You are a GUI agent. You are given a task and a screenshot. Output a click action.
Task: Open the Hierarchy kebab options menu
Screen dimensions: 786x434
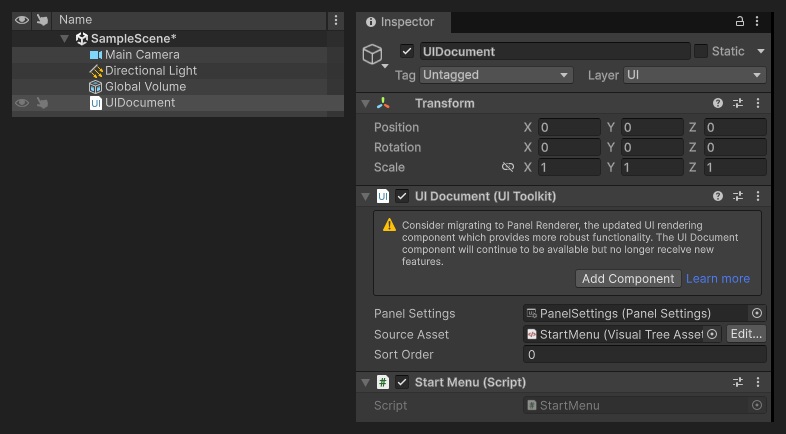[335, 20]
